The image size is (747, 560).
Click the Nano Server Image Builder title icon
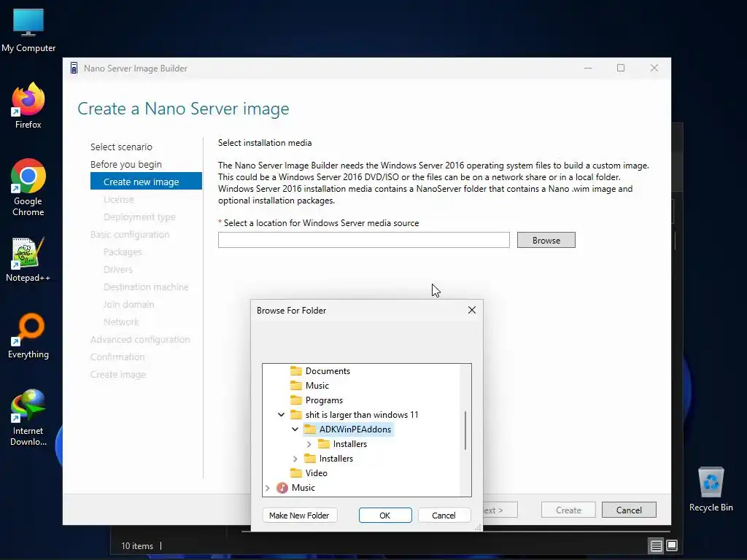(74, 68)
